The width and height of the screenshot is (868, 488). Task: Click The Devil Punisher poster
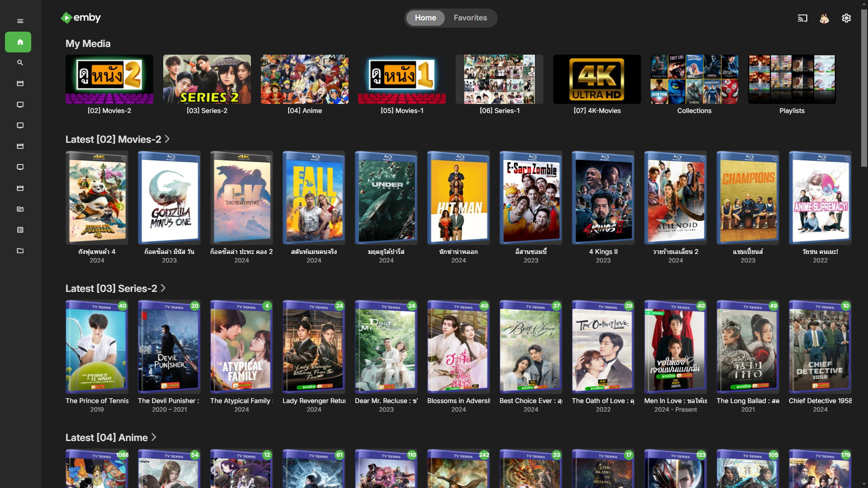click(x=169, y=347)
